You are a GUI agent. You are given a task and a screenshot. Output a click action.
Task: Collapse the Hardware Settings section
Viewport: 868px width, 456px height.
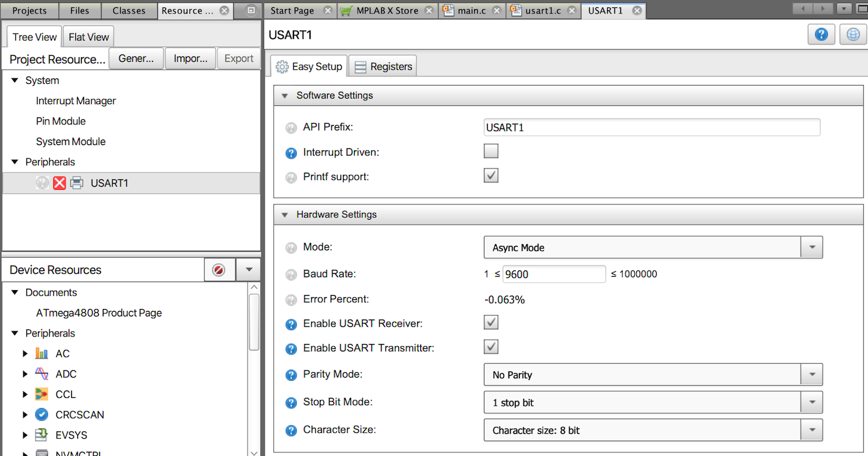click(284, 215)
